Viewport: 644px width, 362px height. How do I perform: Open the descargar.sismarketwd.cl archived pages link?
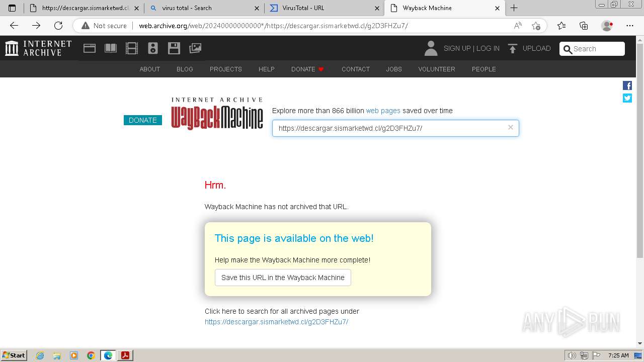point(276,322)
